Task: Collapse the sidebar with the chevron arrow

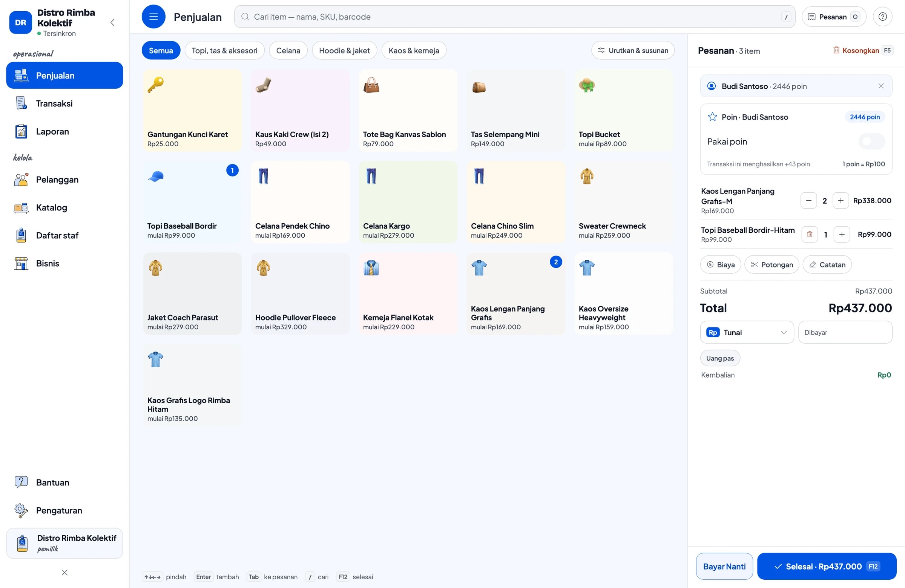Action: 112,22
